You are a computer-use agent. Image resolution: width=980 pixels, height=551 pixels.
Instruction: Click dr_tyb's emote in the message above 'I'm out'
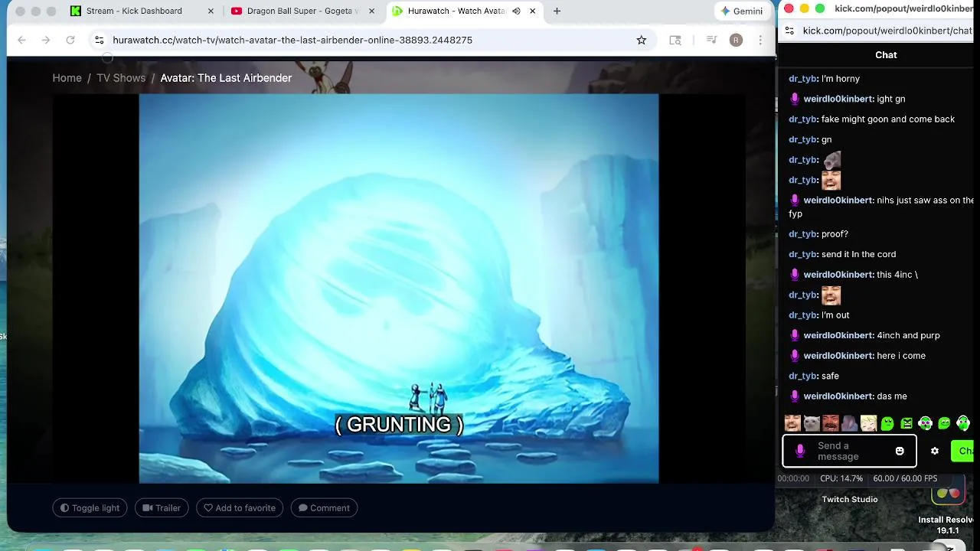click(x=831, y=295)
